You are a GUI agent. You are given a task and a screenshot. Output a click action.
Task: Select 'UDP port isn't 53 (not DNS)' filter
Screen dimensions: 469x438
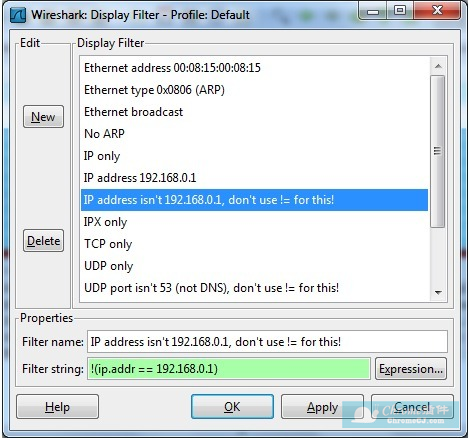254,288
